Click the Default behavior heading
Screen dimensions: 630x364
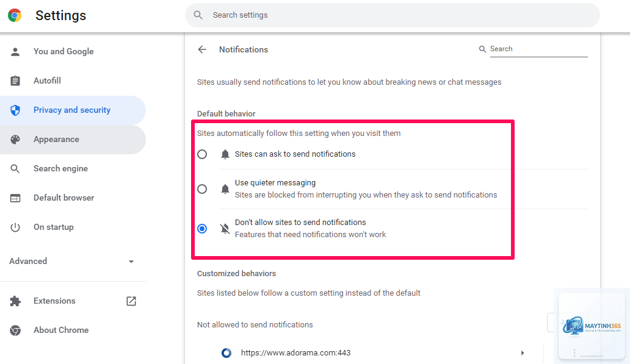226,113
